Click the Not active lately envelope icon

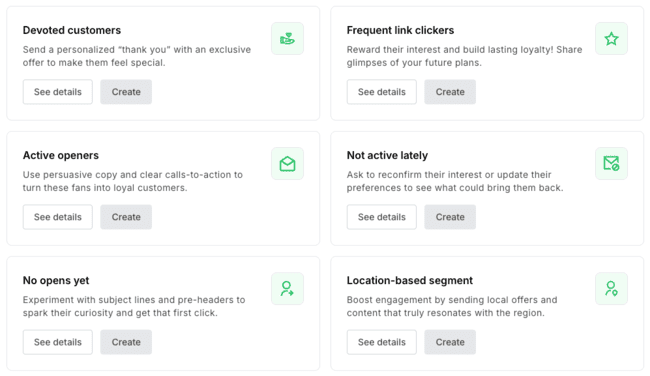[611, 164]
